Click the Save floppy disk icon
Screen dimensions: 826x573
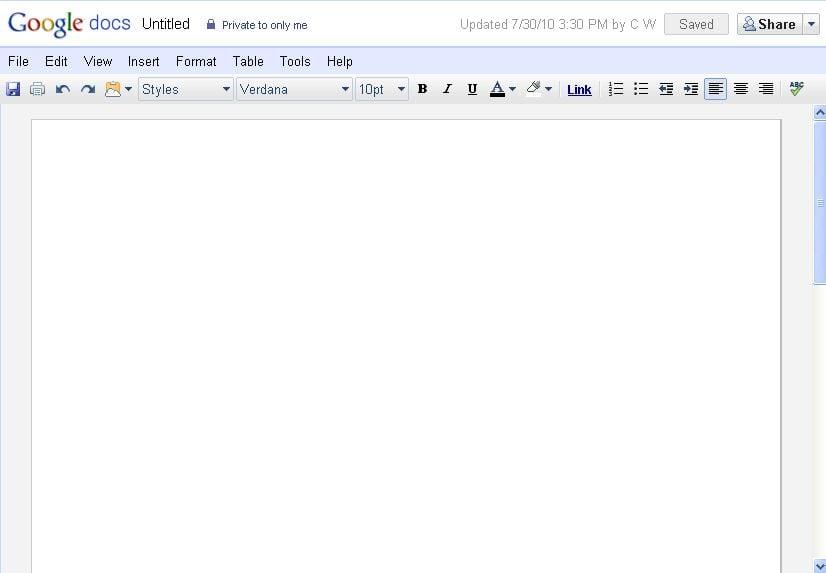click(13, 89)
